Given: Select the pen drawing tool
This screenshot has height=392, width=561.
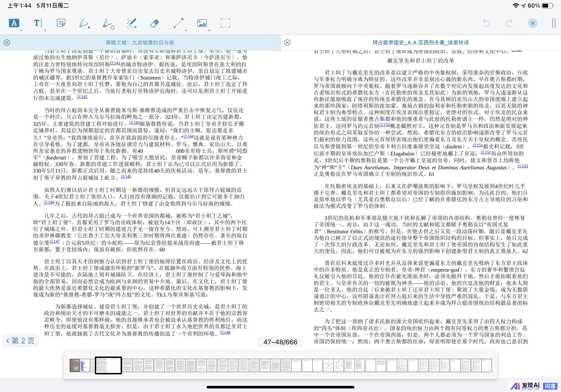Looking at the screenshot, I should click(83, 23).
